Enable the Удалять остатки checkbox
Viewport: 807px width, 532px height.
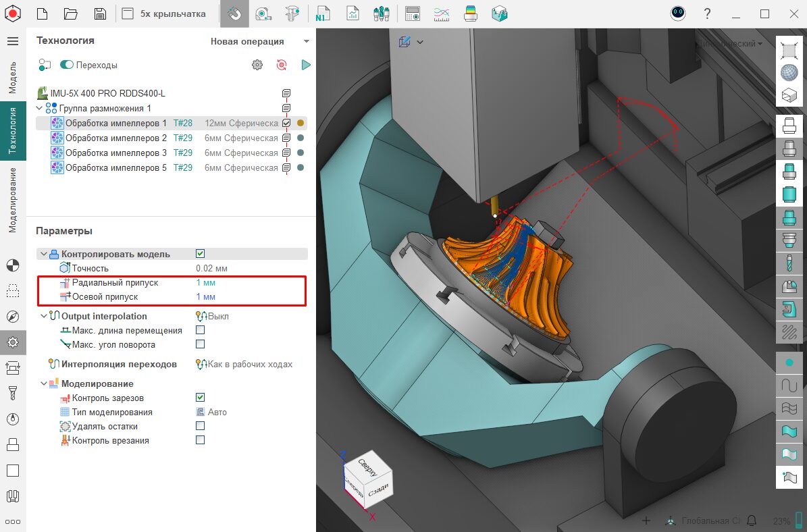[x=200, y=426]
